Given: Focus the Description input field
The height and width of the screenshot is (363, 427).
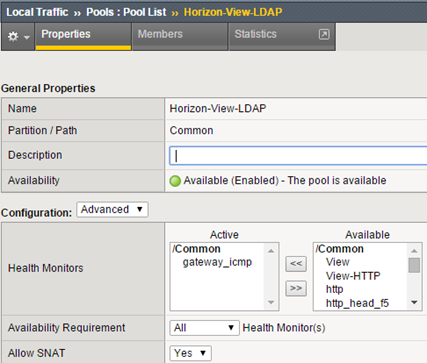Looking at the screenshot, I should 298,155.
